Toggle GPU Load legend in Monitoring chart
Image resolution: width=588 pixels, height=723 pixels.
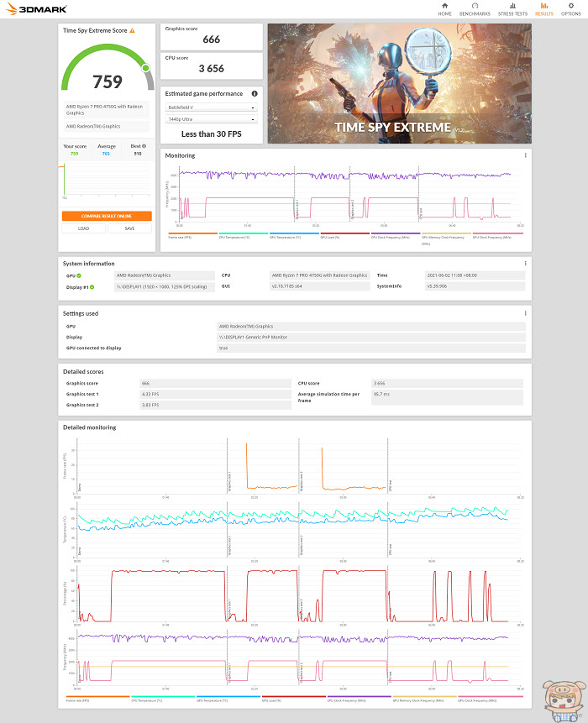[x=344, y=235]
